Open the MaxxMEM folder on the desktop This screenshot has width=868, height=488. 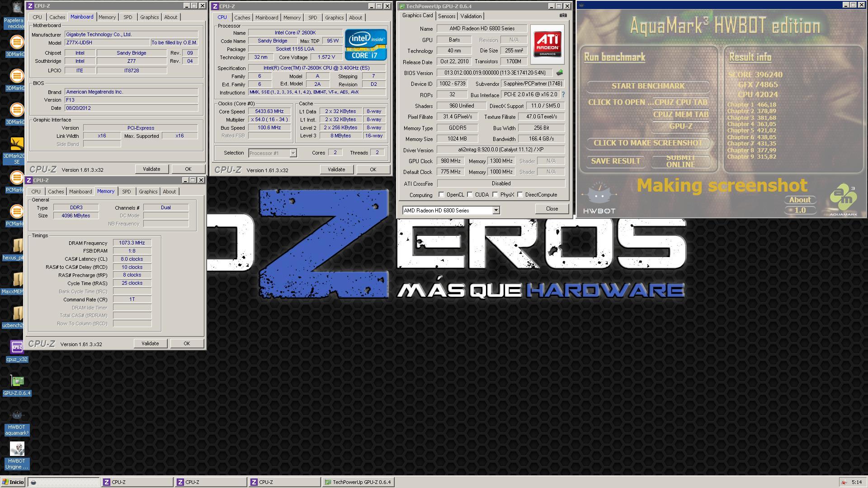coord(17,283)
